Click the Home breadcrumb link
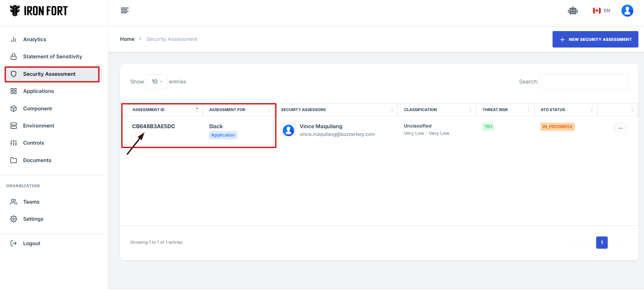The height and width of the screenshot is (292, 644). click(127, 39)
